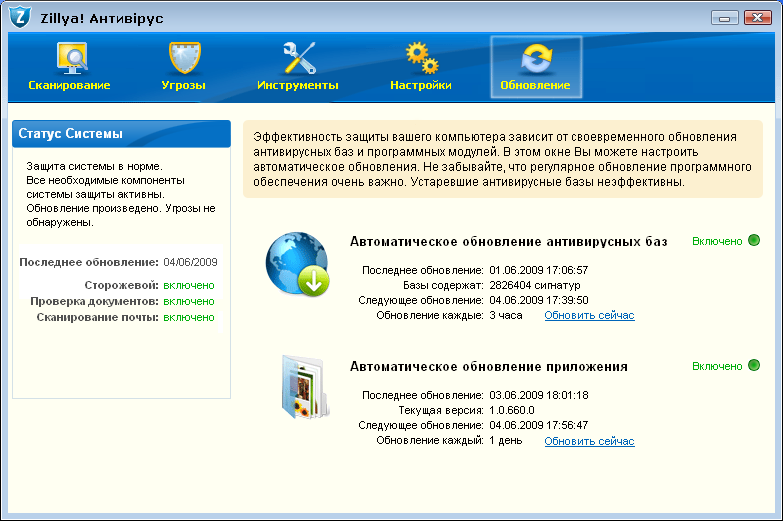This screenshot has height=521, width=783.
Task: Switch to the Сканирование tab label
Action: [69, 85]
